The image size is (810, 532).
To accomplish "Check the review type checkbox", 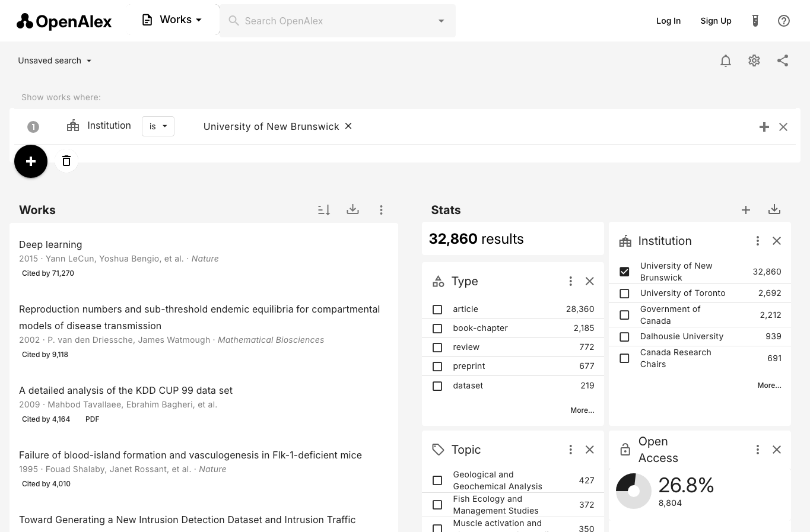I will [437, 348].
